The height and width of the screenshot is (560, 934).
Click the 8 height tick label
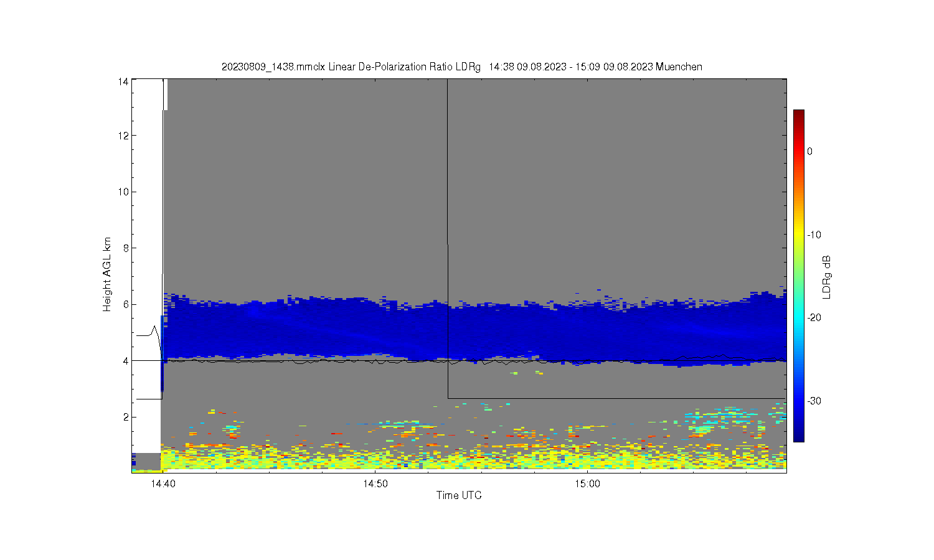(x=126, y=248)
